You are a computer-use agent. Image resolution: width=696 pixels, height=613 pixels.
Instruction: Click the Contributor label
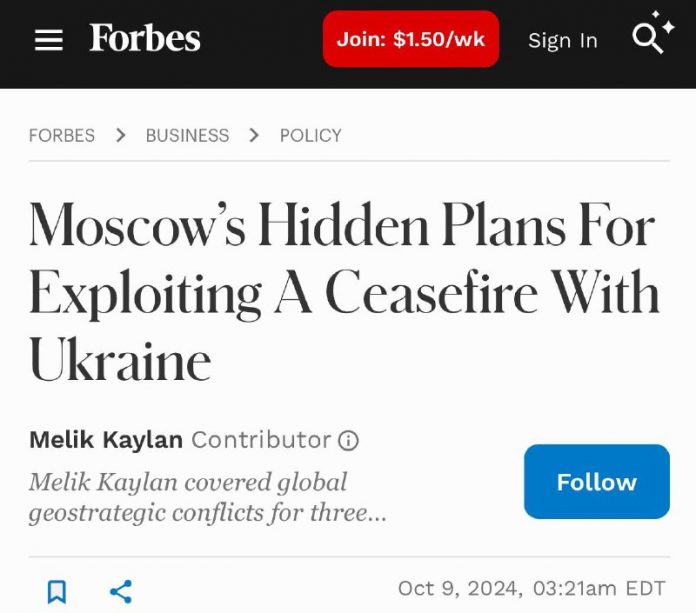coord(260,440)
